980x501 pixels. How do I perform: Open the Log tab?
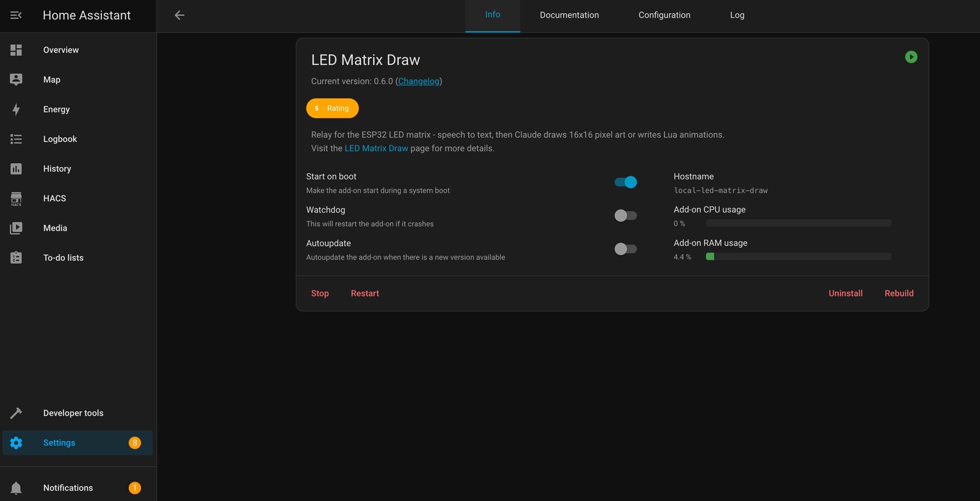point(737,15)
